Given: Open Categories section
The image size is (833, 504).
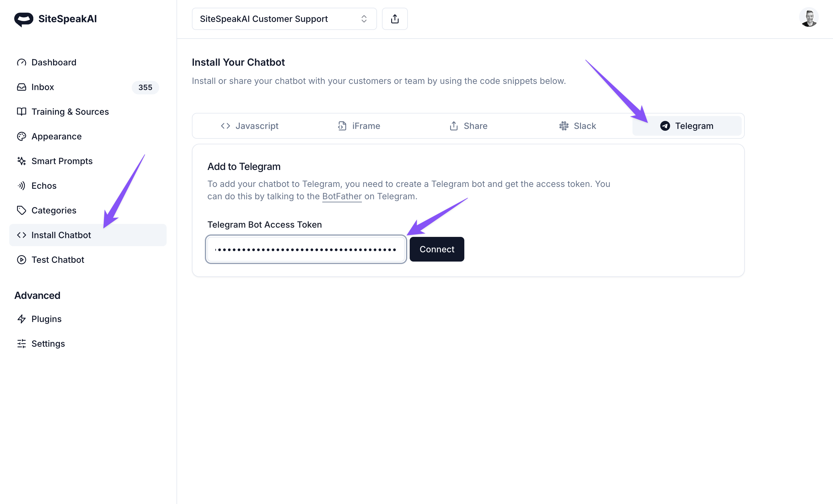Looking at the screenshot, I should coord(54,209).
